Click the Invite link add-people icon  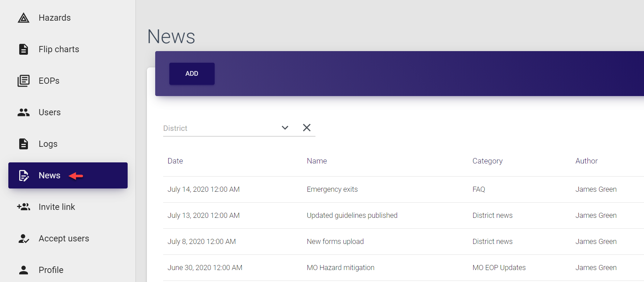[x=24, y=207]
